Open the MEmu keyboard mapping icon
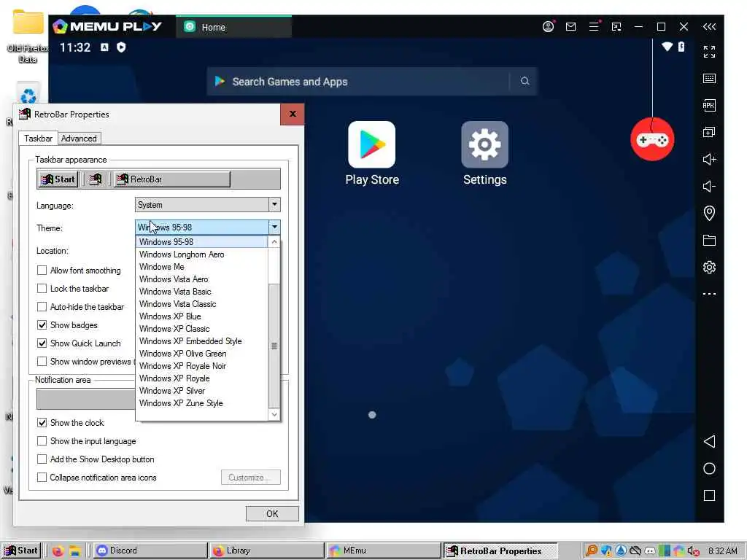This screenshot has width=747, height=560. (x=709, y=79)
